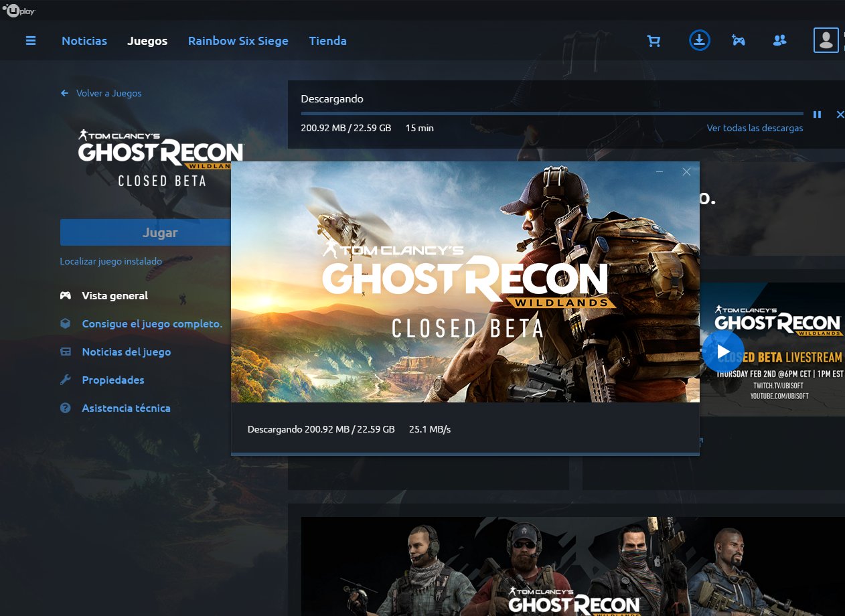Click the 25.1 MB/s download speed text
This screenshot has height=616, width=845.
coord(430,429)
